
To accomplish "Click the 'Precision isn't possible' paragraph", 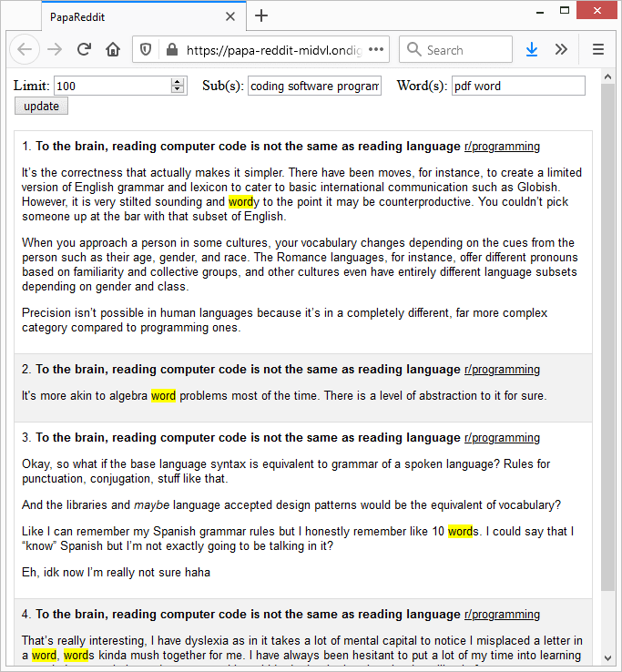I will click(285, 321).
